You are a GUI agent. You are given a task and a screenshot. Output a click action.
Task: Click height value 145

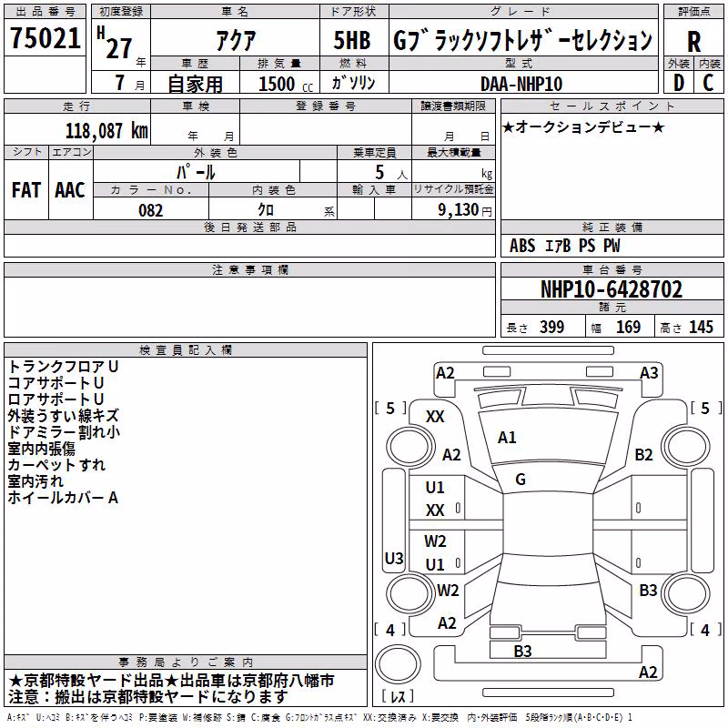pos(701,327)
